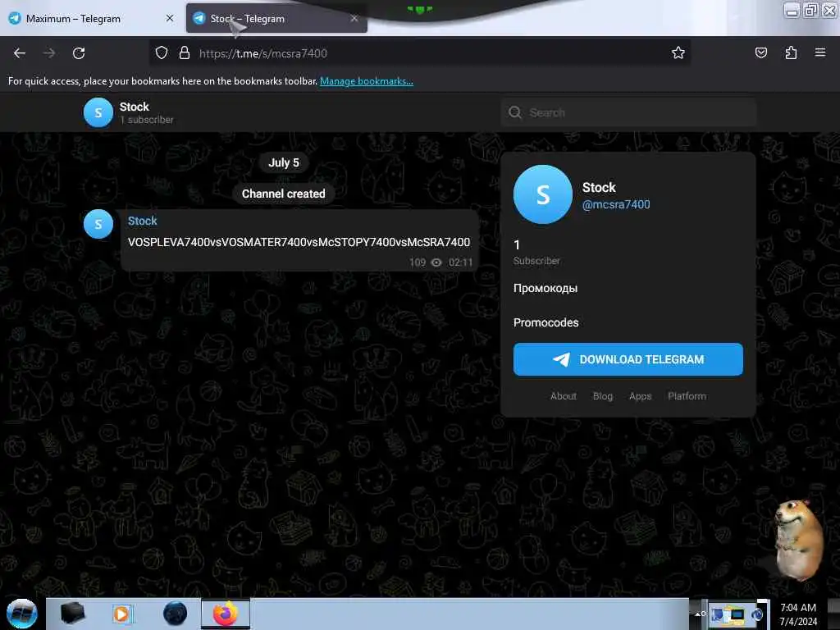Show hidden system tray icons

pyautogui.click(x=699, y=614)
